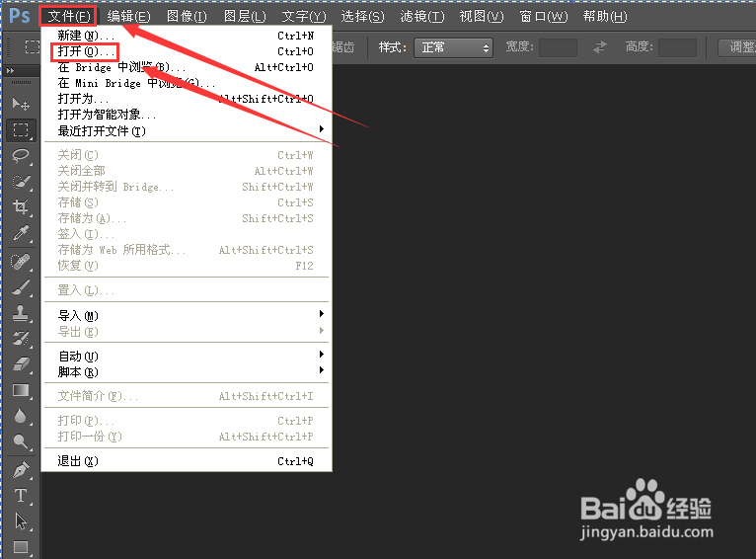Screen dimensions: 756x559
Task: Choose 打开为... menu item
Action: (x=187, y=99)
